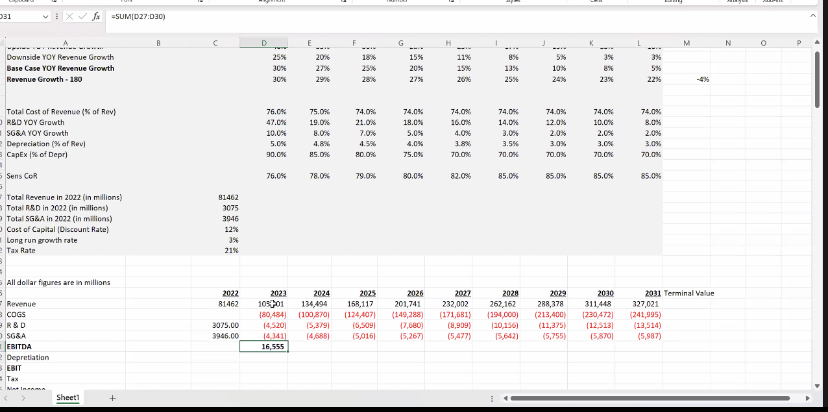
Task: Select column P header
Action: [799, 43]
